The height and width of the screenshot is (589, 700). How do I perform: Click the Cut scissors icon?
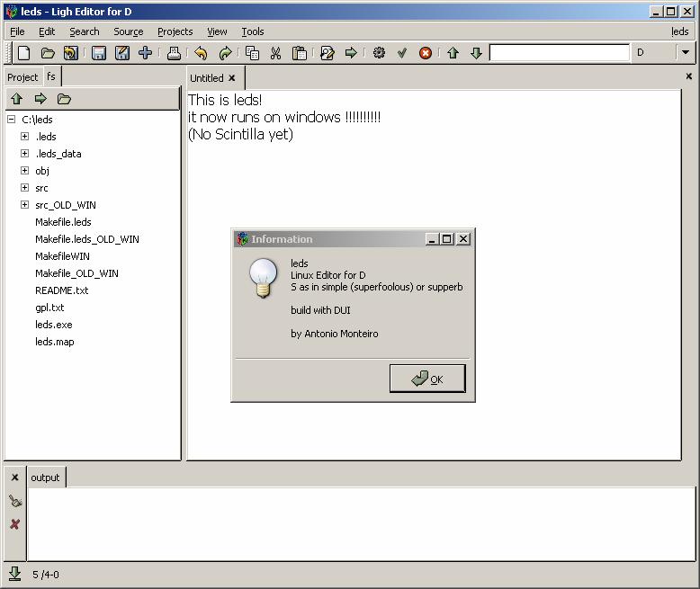275,53
